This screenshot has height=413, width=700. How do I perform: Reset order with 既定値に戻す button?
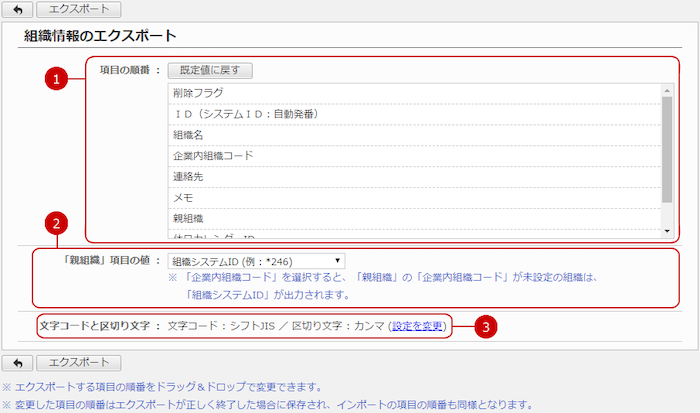(x=210, y=71)
